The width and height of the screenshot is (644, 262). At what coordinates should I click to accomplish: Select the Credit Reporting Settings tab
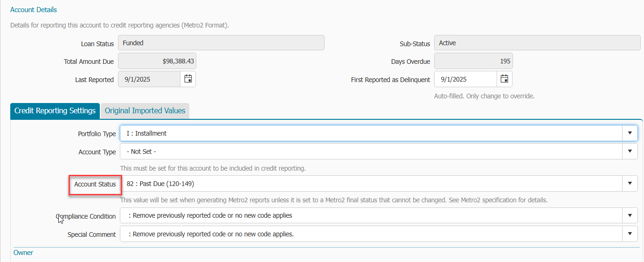55,111
